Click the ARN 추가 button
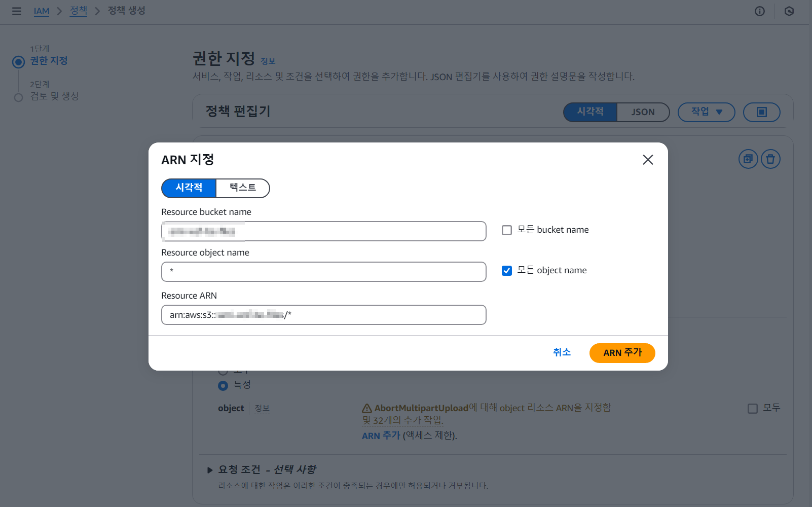The height and width of the screenshot is (507, 812). point(622,353)
